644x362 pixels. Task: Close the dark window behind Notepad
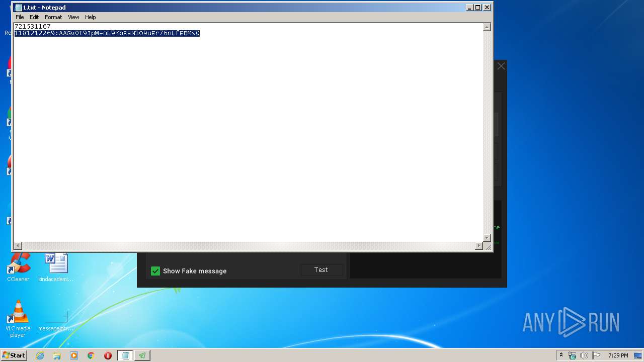[501, 66]
